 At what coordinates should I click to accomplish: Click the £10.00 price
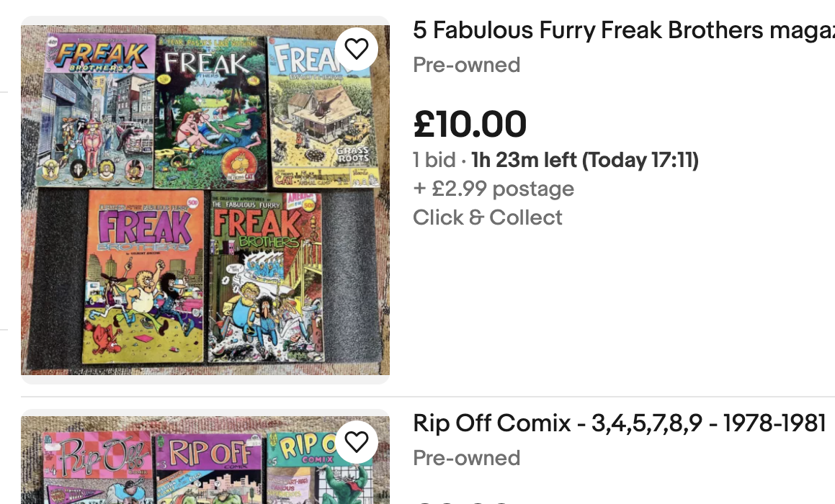click(x=470, y=124)
